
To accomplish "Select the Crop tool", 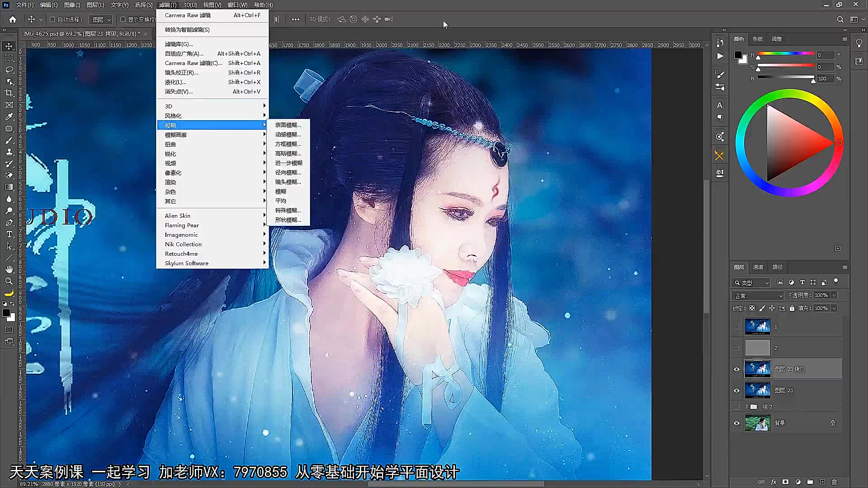I will 9,93.
